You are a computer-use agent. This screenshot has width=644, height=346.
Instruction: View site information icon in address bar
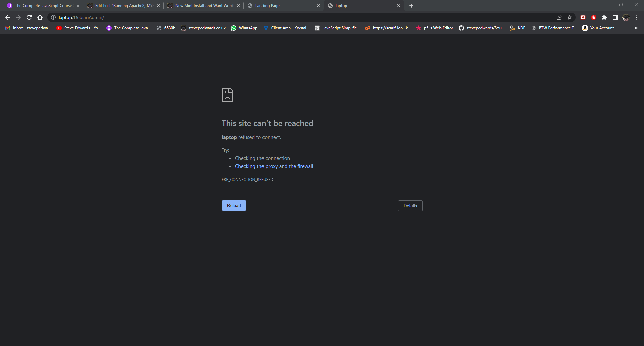click(53, 17)
